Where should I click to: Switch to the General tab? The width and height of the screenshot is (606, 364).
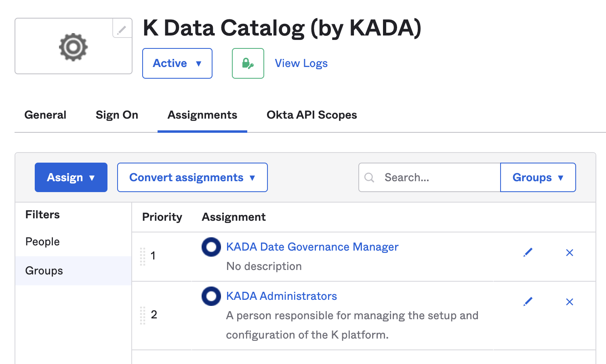point(45,115)
